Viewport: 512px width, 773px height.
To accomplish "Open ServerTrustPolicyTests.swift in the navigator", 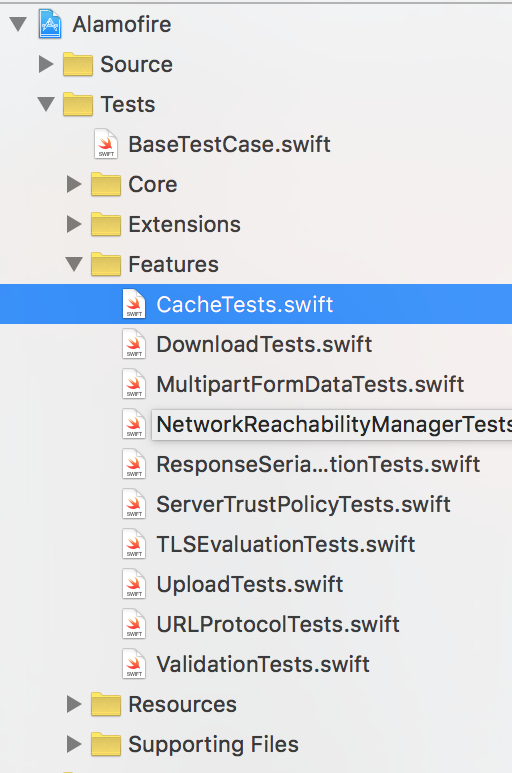I will (x=303, y=504).
